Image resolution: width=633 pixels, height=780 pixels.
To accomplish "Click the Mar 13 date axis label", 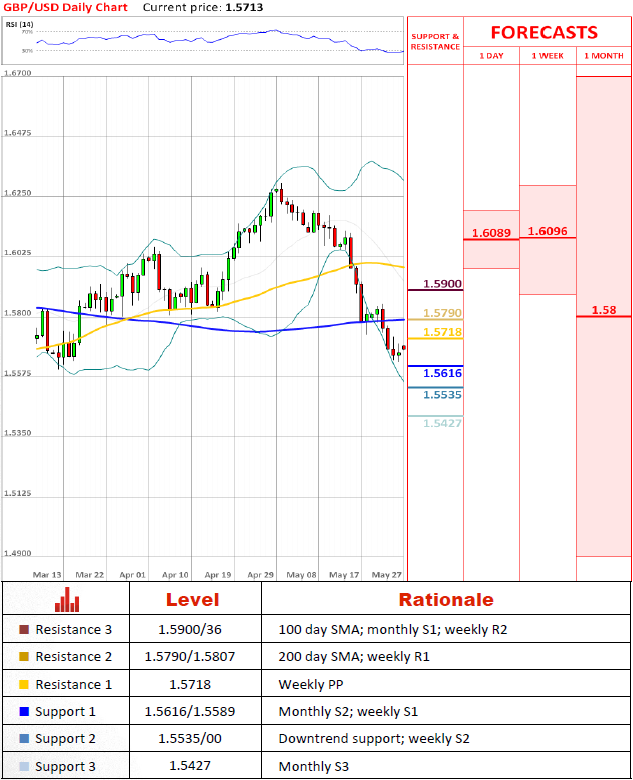I will pyautogui.click(x=47, y=575).
